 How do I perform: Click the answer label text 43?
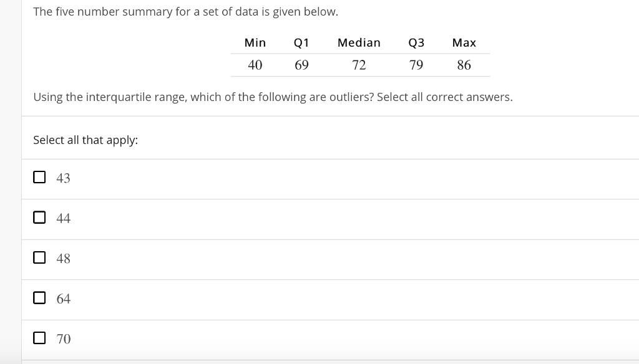coord(63,178)
